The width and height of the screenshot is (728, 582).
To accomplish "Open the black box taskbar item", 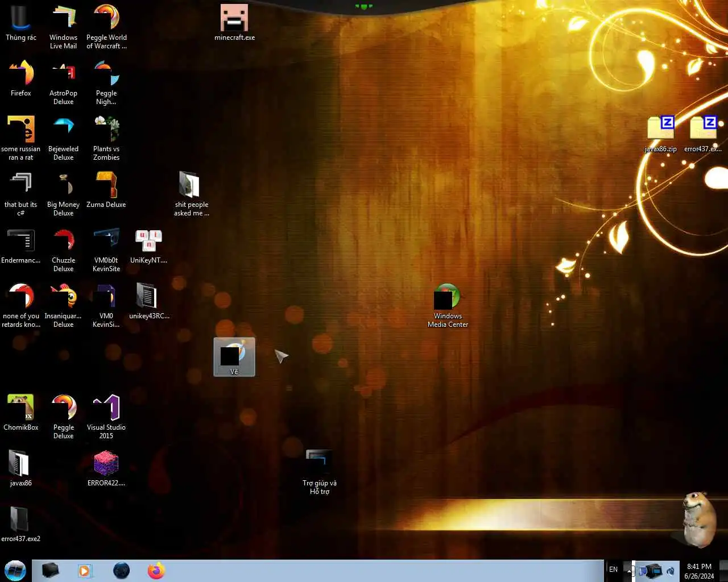I will 50,571.
